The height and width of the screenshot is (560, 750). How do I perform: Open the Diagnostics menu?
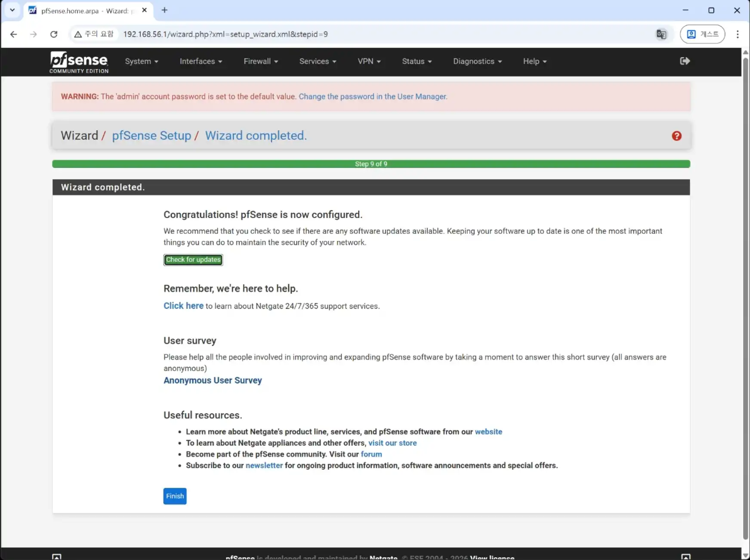pos(477,62)
